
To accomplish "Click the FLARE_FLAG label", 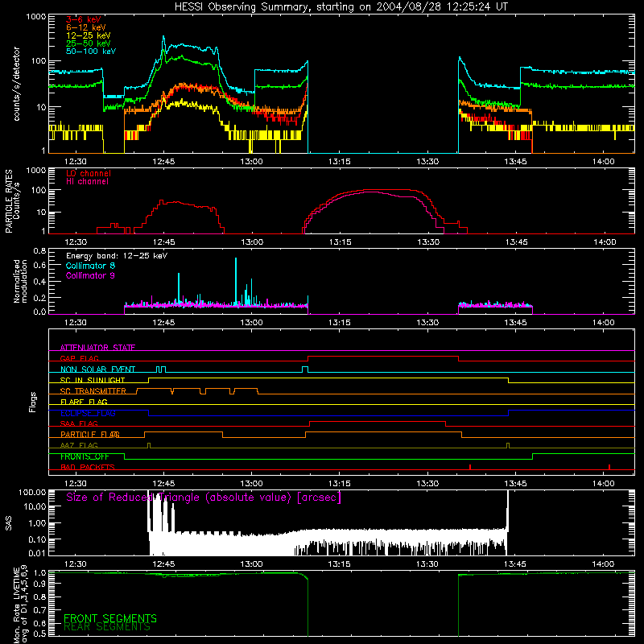I will (x=84, y=402).
